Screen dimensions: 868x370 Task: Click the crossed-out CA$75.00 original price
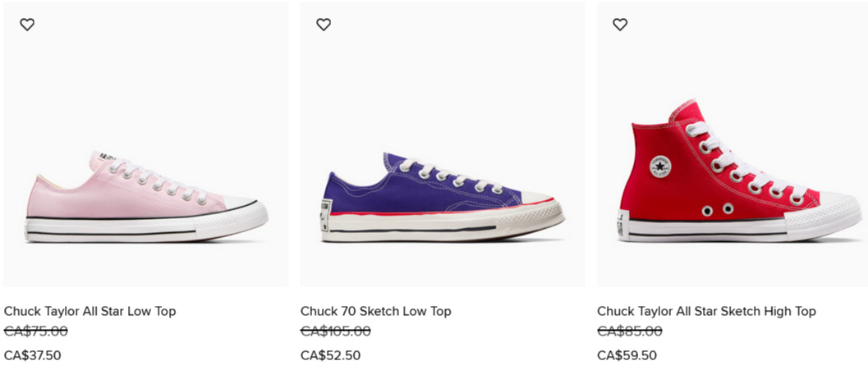[x=36, y=331]
